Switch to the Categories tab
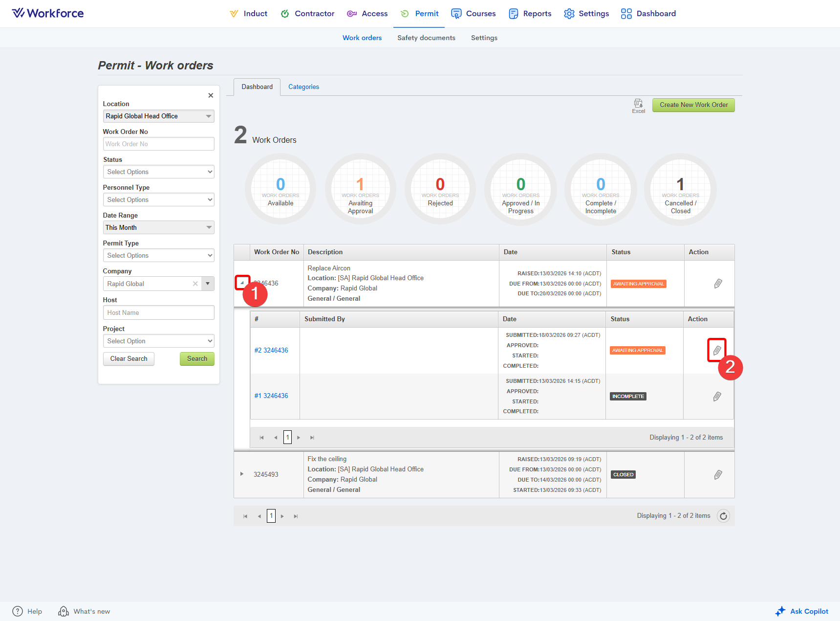The height and width of the screenshot is (621, 840). click(x=303, y=87)
